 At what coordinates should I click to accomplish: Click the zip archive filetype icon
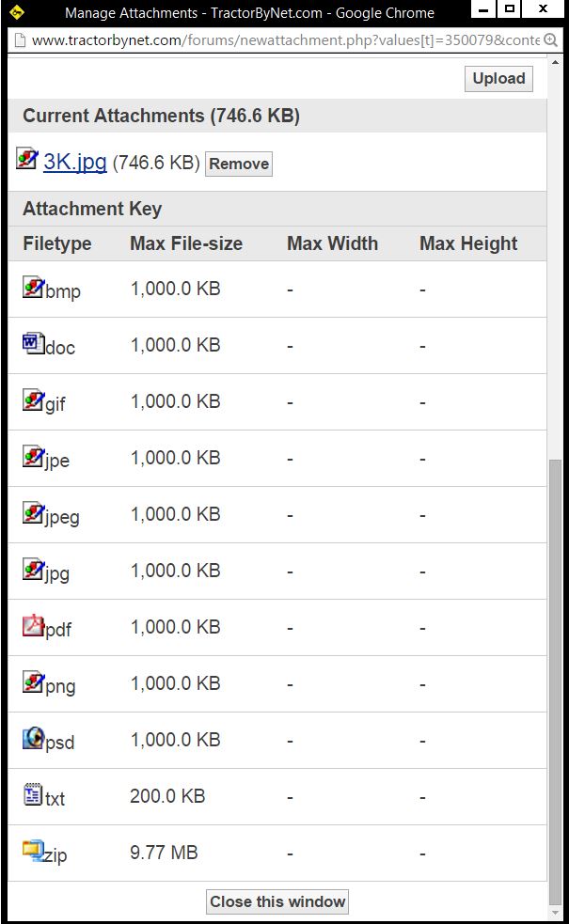33,852
